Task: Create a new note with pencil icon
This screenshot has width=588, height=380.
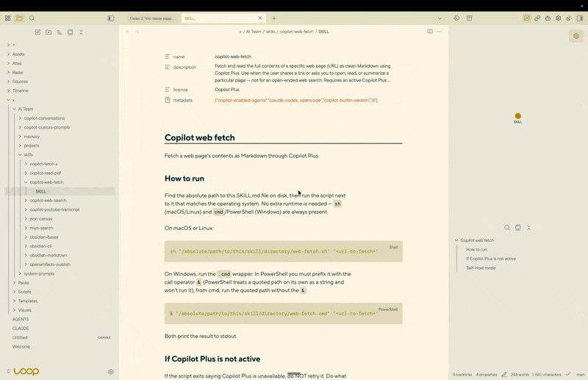Action: click(x=38, y=32)
